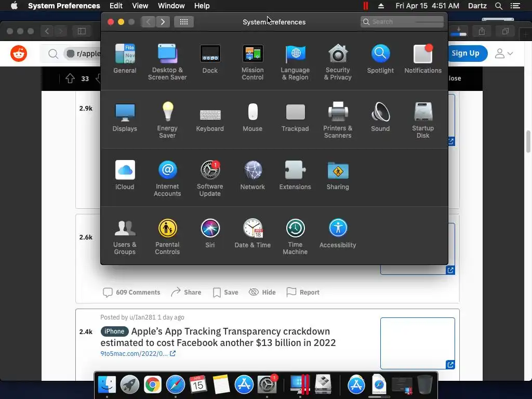Open Launchpad from the Dock
Viewport: 532px width, 399px height.
coord(129,384)
